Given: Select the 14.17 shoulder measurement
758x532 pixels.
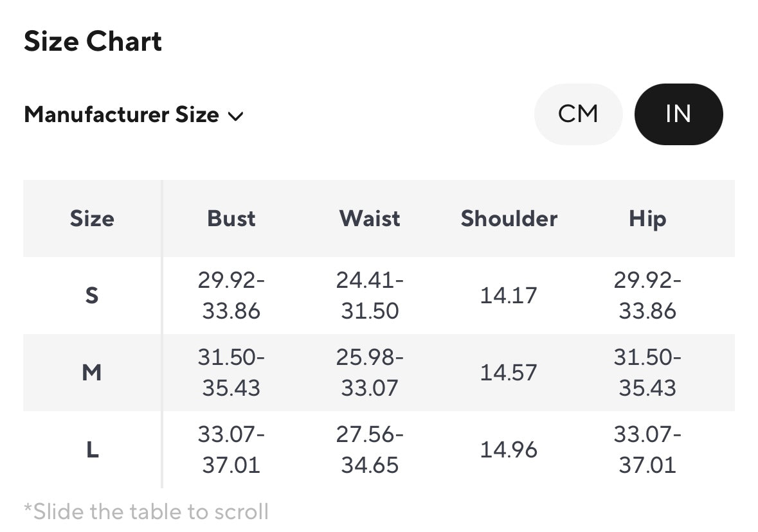Looking at the screenshot, I should point(509,296).
